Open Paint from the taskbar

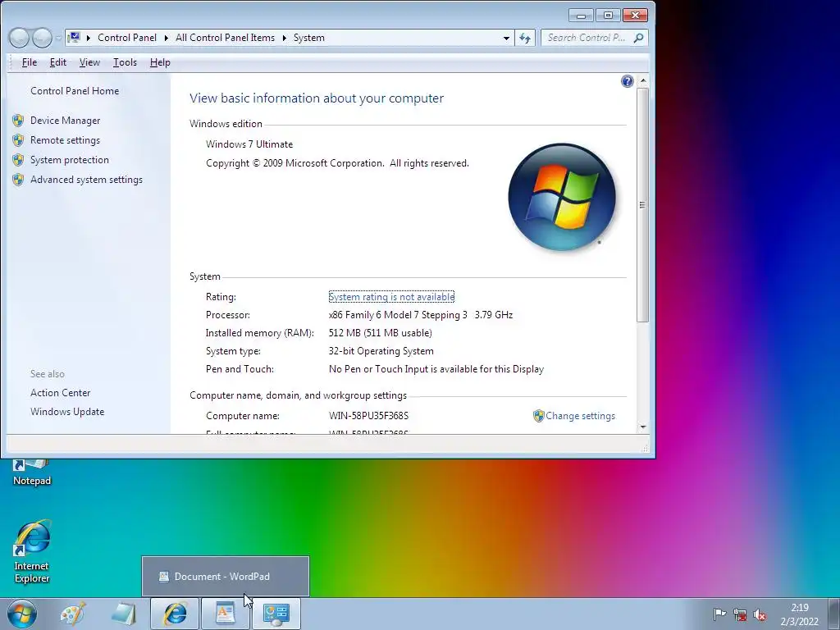tap(73, 614)
